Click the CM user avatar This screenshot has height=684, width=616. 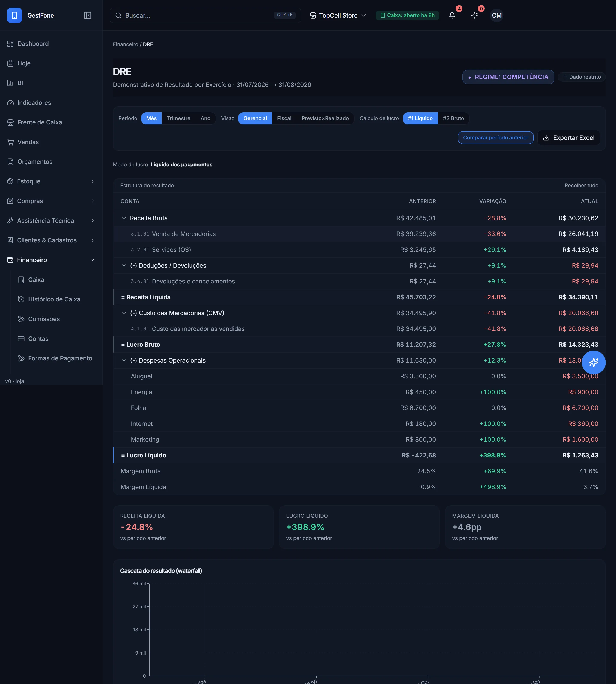[x=496, y=15]
